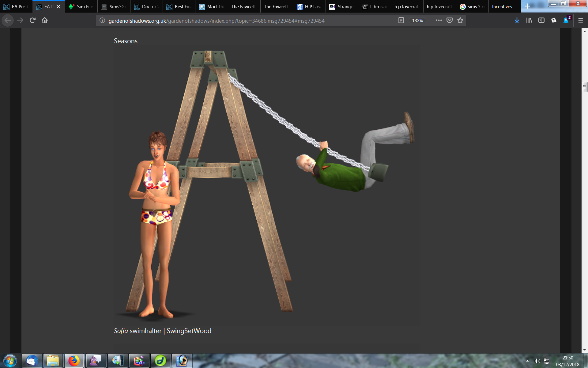Screen dimensions: 588x368
Task: Switch to the Mod Th tab
Action: (211, 6)
